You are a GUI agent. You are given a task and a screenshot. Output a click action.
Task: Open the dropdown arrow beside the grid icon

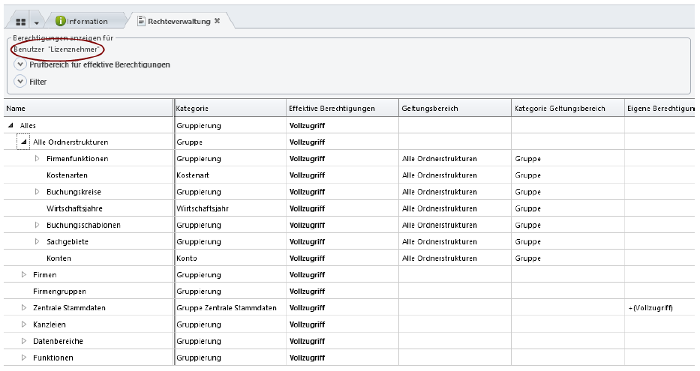[x=37, y=22]
